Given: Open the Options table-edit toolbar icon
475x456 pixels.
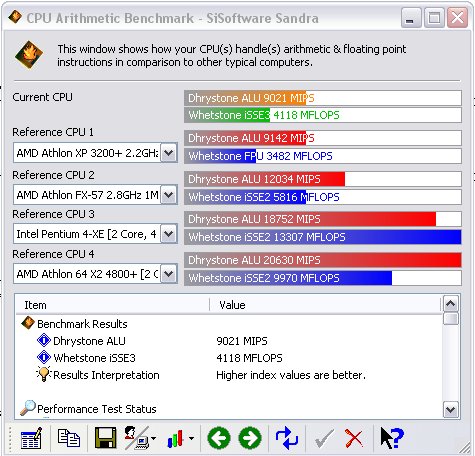Looking at the screenshot, I should [31, 438].
